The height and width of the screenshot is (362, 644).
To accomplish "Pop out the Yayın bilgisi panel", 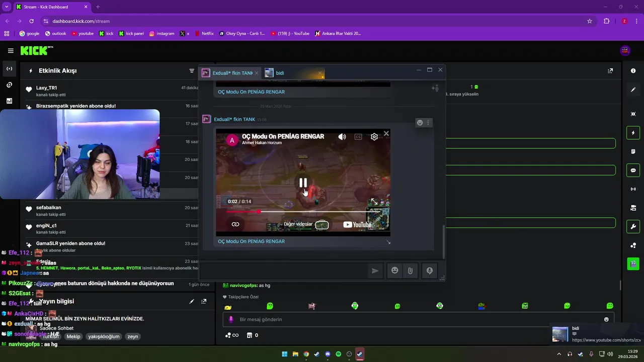I will (x=204, y=302).
